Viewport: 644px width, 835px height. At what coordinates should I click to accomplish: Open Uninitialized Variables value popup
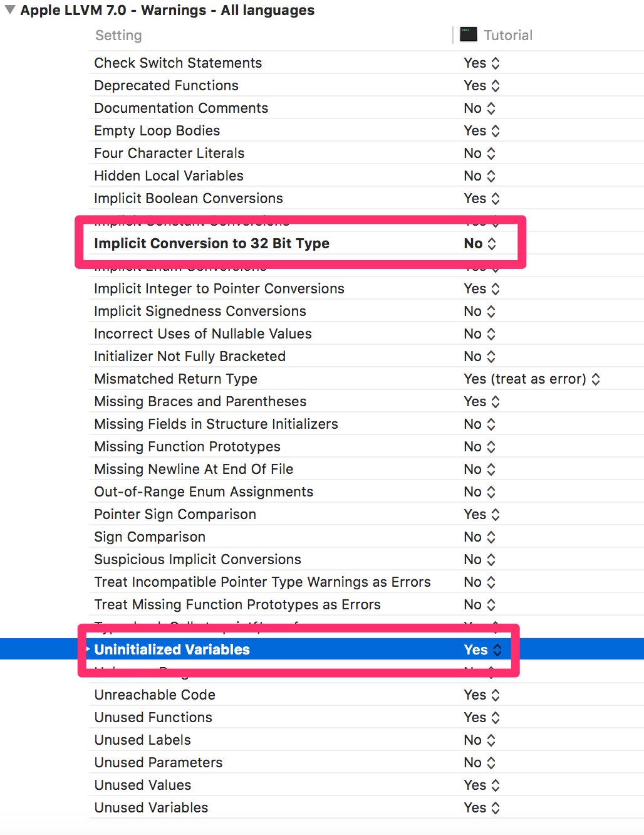pyautogui.click(x=483, y=649)
